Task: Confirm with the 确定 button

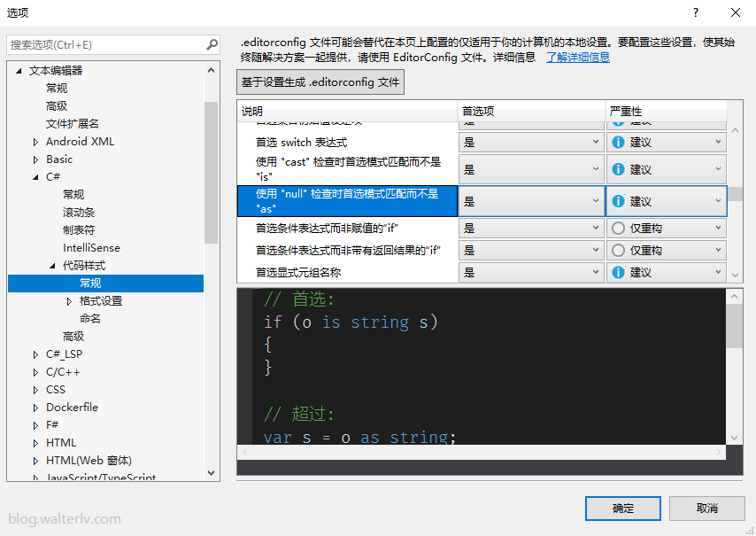Action: click(x=623, y=509)
